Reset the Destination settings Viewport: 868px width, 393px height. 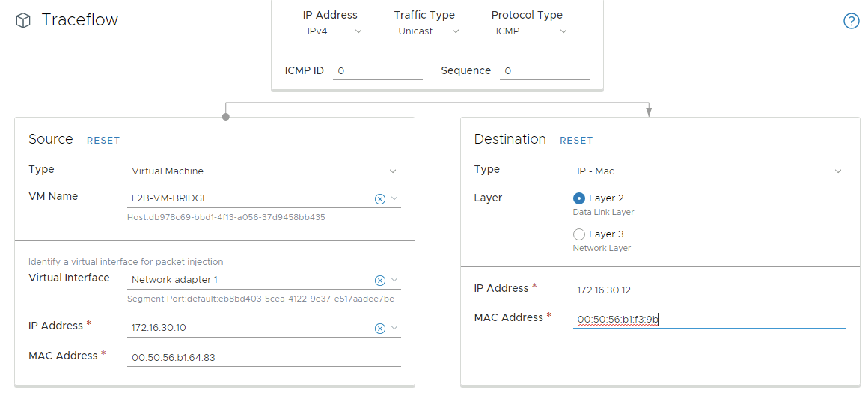[x=576, y=140]
